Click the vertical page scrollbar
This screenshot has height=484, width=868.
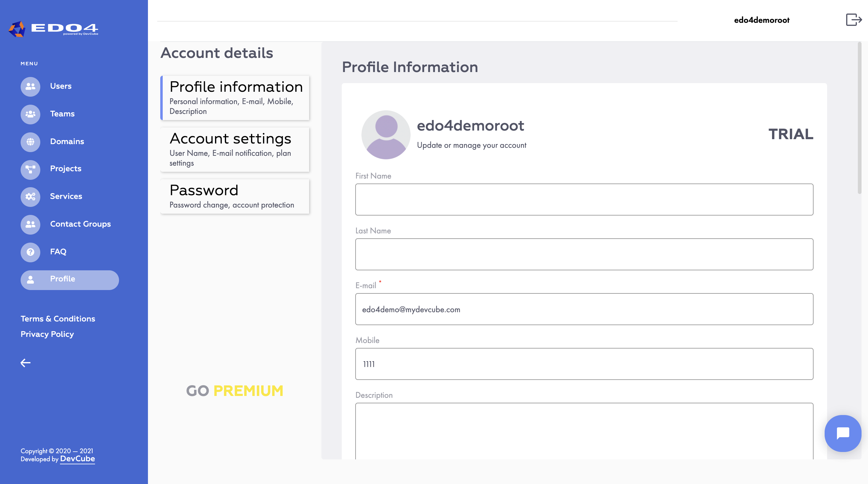pyautogui.click(x=859, y=118)
